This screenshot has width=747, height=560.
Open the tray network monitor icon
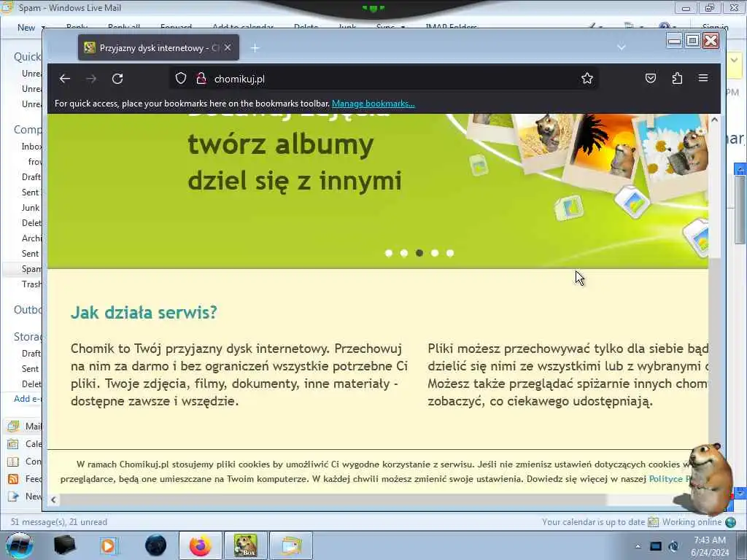[656, 546]
